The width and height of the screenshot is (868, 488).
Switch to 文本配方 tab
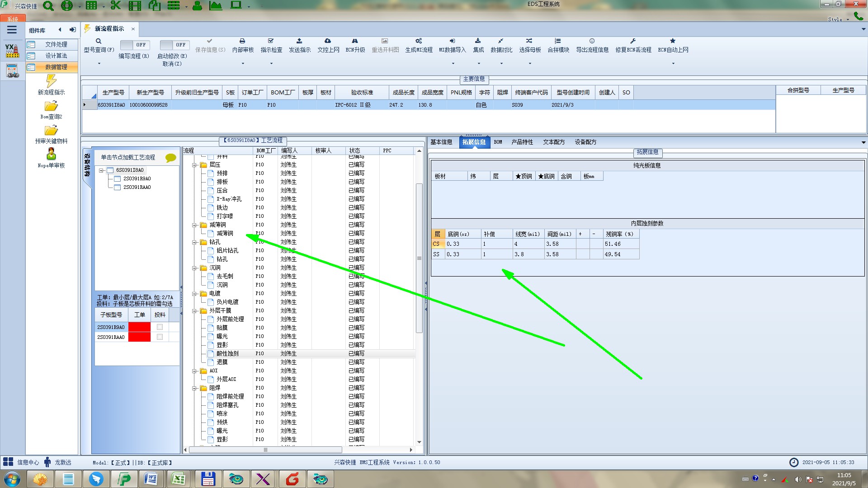[x=554, y=142]
